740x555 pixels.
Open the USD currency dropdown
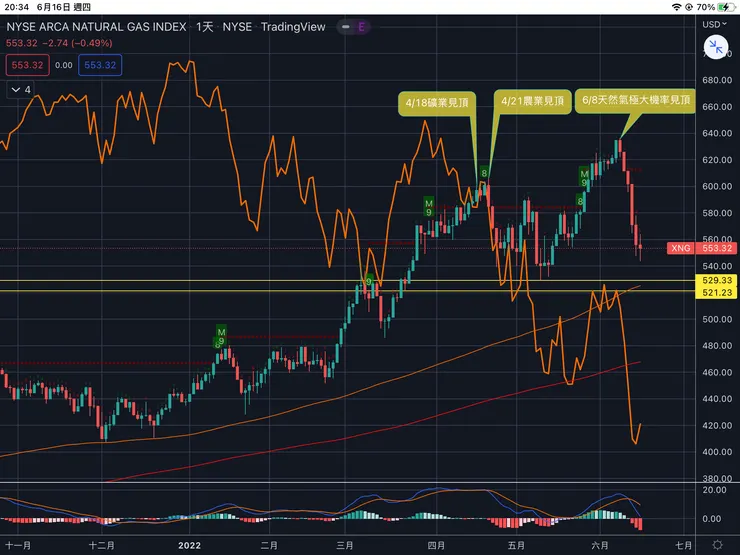click(715, 25)
